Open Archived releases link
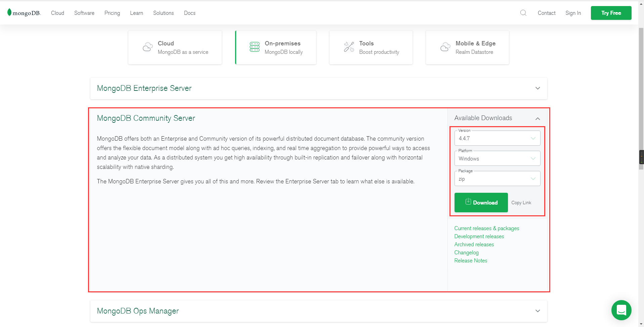Screen dimensions: 644x327 (x=474, y=245)
